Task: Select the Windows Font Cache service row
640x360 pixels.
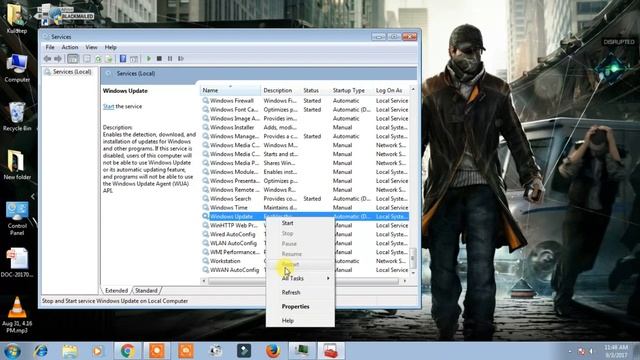Action: [x=305, y=109]
